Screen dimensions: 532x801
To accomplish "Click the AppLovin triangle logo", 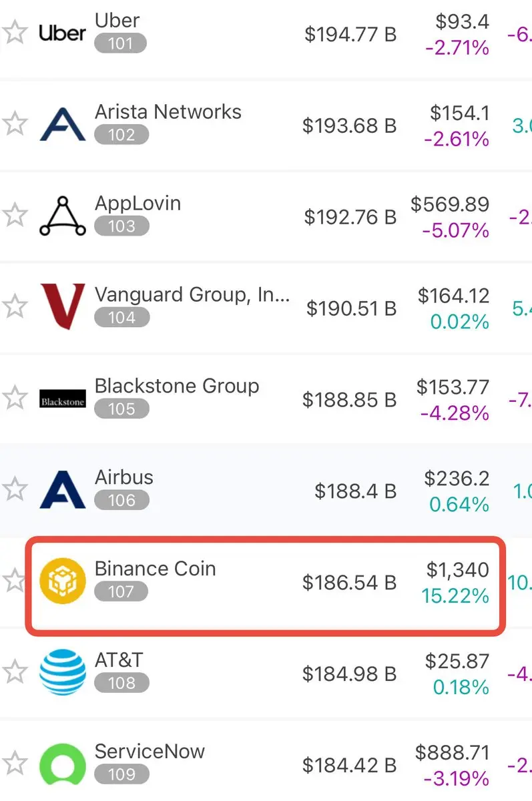I will [63, 216].
